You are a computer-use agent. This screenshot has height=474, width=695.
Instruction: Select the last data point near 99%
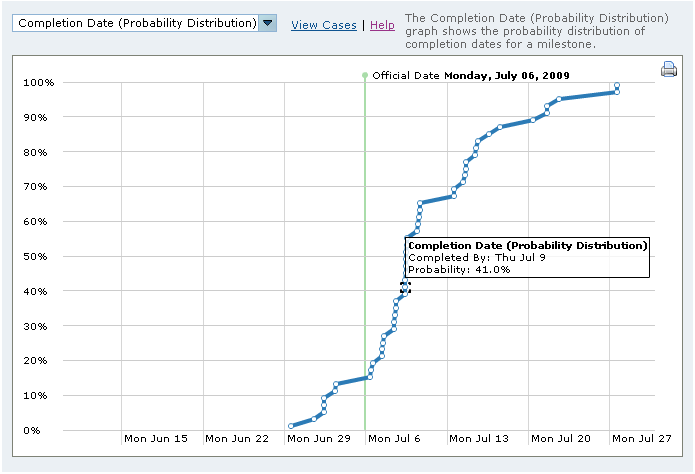(617, 86)
